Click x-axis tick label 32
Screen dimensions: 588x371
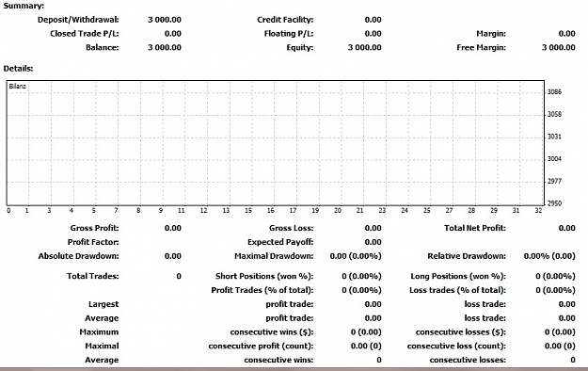tap(538, 211)
